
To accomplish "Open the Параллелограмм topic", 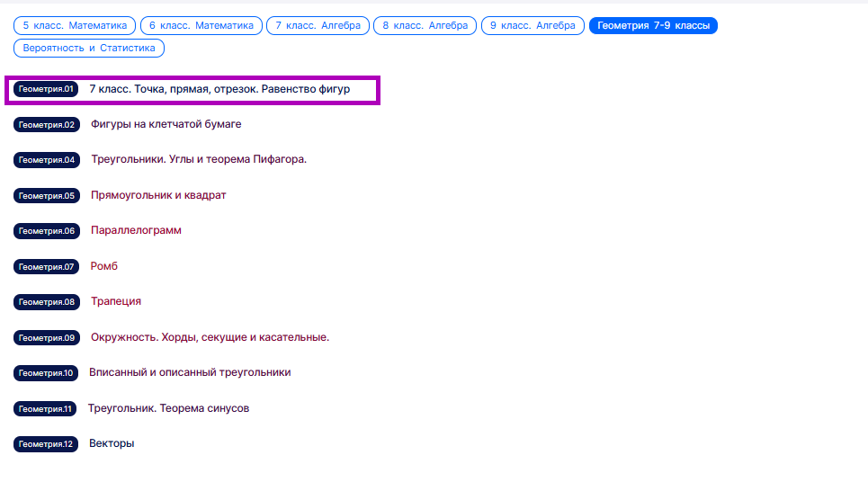I will [x=136, y=230].
